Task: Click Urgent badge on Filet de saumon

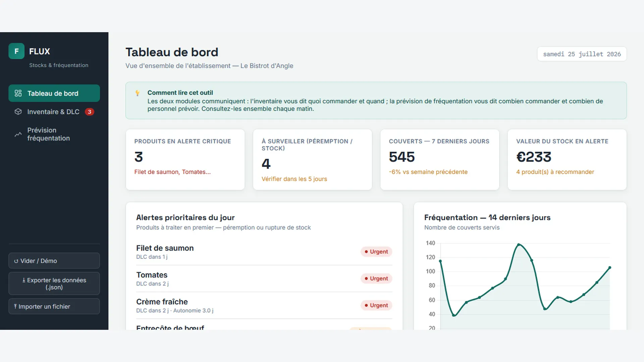Action: (x=376, y=252)
